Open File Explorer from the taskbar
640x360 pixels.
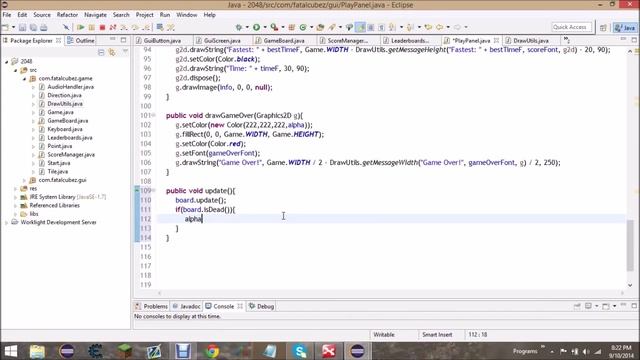click(37, 351)
